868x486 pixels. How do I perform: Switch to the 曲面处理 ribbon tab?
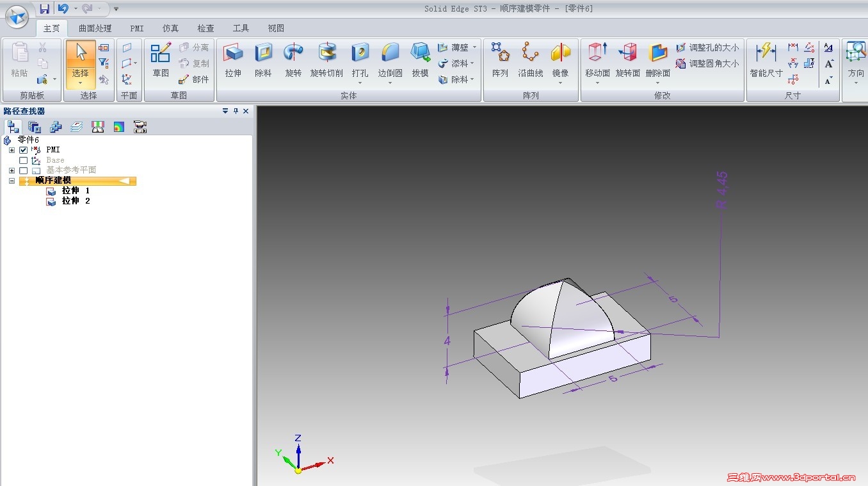coord(95,28)
